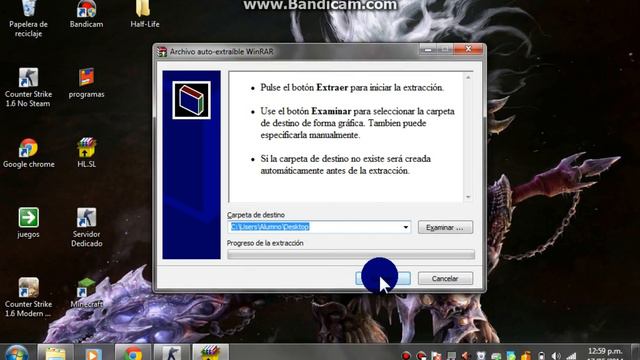Viewport: 640px width, 360px height.
Task: Select the Bandicam desktop shortcut
Action: click(86, 14)
